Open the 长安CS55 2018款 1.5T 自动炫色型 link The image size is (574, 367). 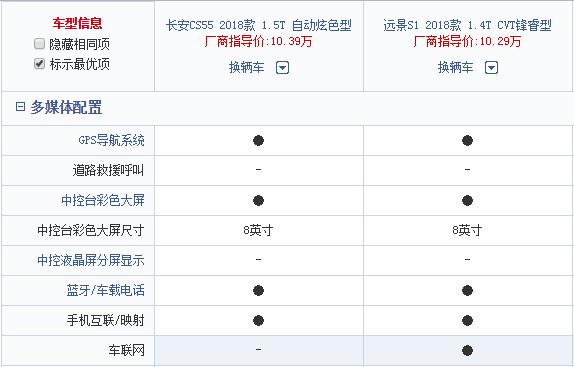point(258,25)
